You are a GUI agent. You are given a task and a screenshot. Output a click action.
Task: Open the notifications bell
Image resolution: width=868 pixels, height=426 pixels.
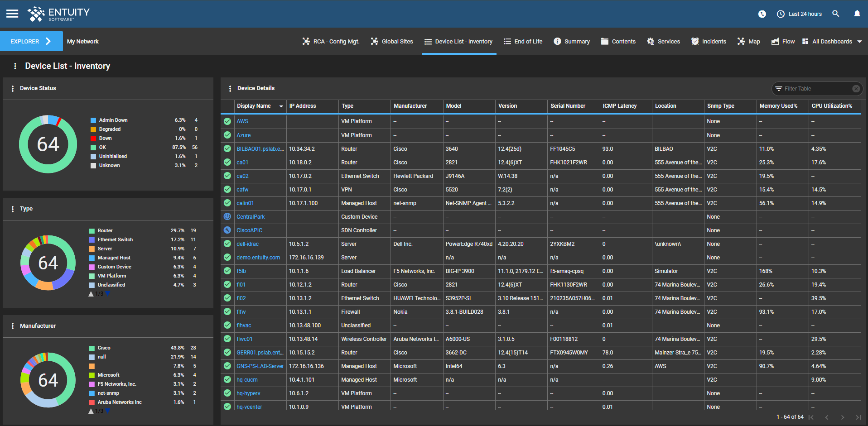pyautogui.click(x=857, y=14)
